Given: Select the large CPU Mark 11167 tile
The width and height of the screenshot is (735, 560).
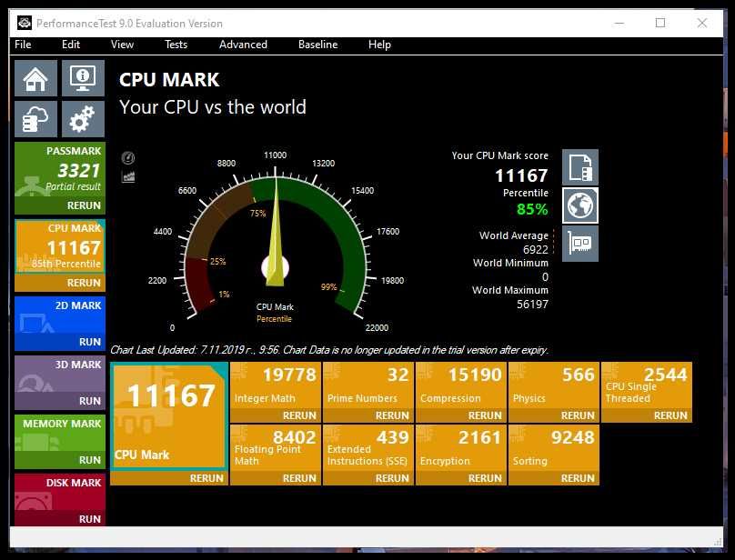Looking at the screenshot, I should [x=169, y=416].
